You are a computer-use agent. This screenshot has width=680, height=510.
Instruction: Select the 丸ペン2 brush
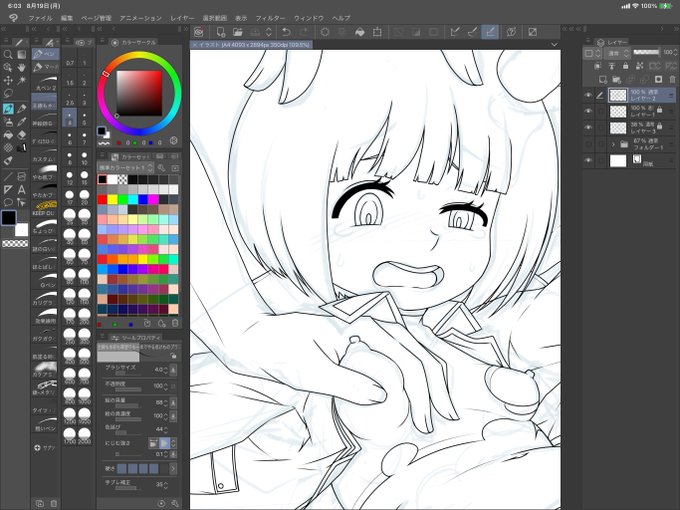tap(45, 84)
